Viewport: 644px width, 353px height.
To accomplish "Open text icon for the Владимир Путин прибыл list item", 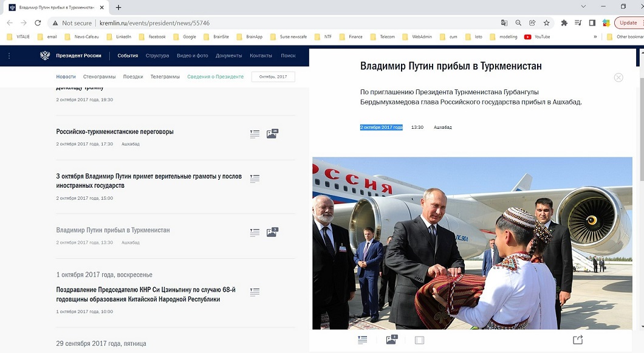I will (x=255, y=233).
